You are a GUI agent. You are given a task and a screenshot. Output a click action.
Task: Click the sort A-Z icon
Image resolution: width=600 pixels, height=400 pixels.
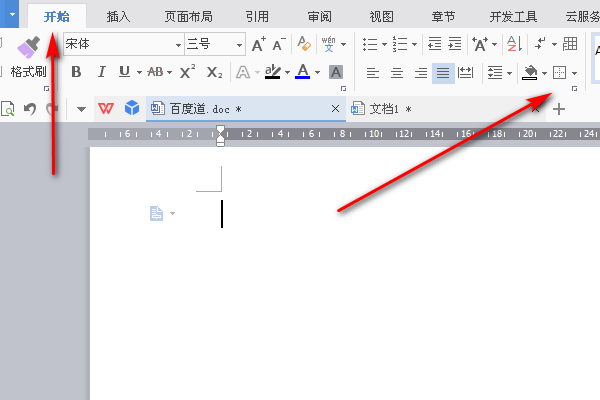(514, 44)
